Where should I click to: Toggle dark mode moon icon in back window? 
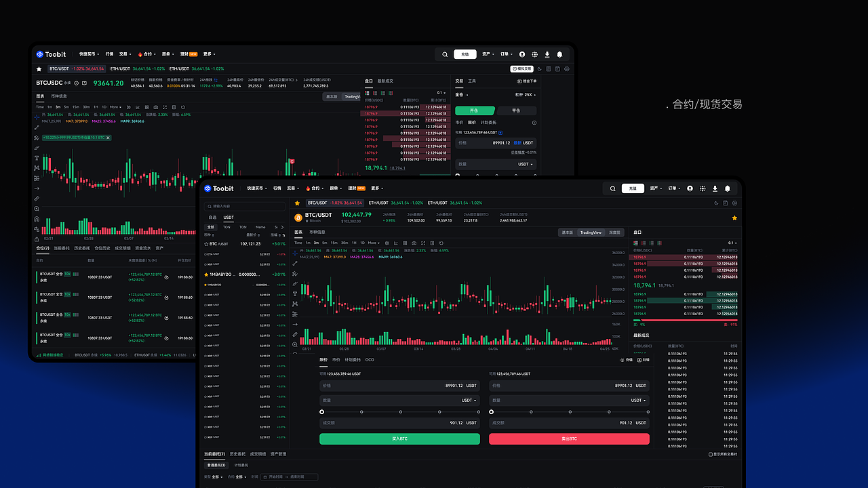[540, 68]
